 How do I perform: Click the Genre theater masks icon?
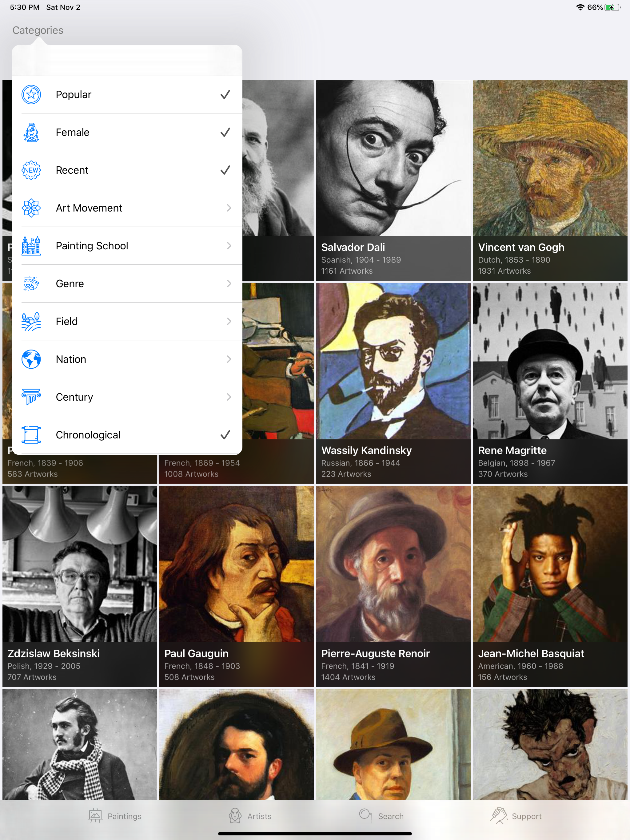(x=31, y=283)
